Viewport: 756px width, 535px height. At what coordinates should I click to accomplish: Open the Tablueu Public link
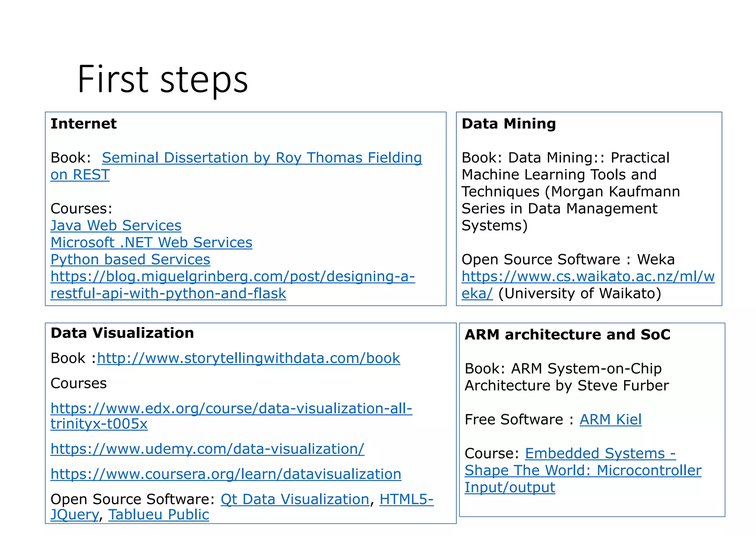click(x=159, y=515)
